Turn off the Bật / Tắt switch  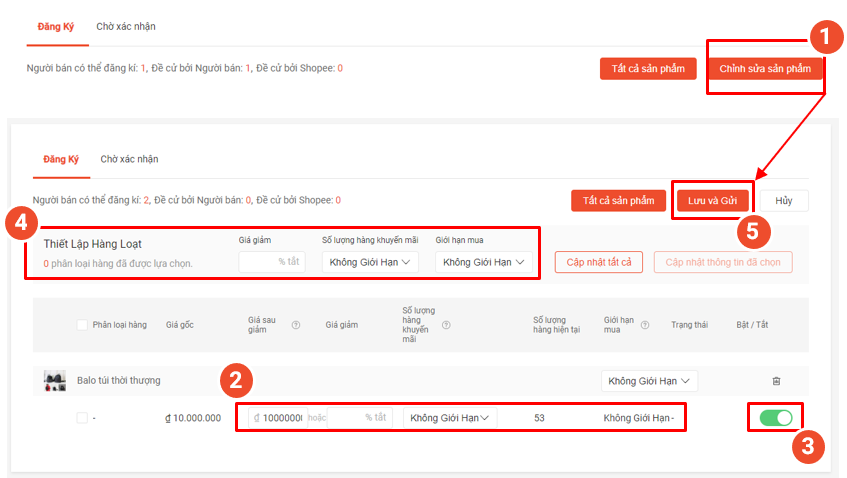click(775, 418)
